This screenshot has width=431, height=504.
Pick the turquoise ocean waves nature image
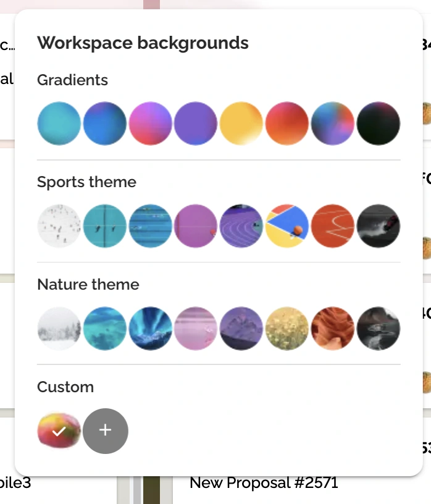click(105, 329)
